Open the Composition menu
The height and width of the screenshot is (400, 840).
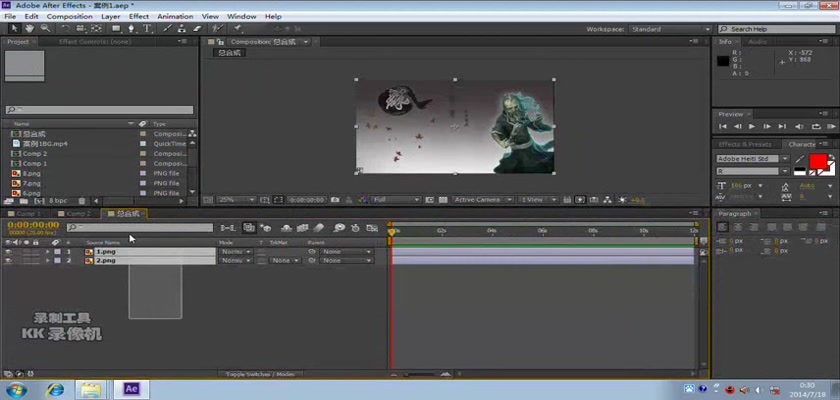pyautogui.click(x=70, y=17)
